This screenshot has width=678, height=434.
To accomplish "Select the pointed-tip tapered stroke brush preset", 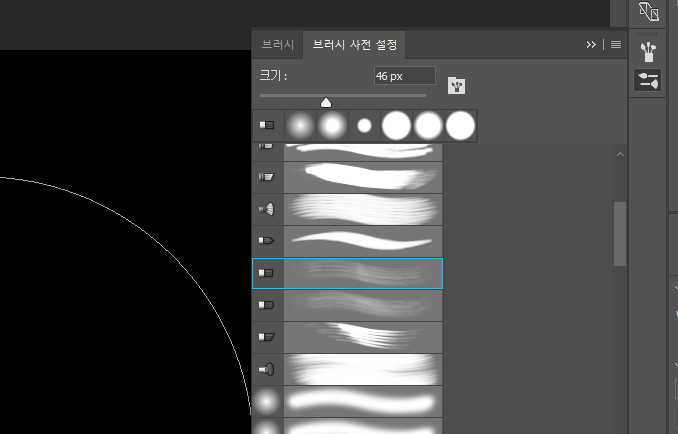I will 347,241.
